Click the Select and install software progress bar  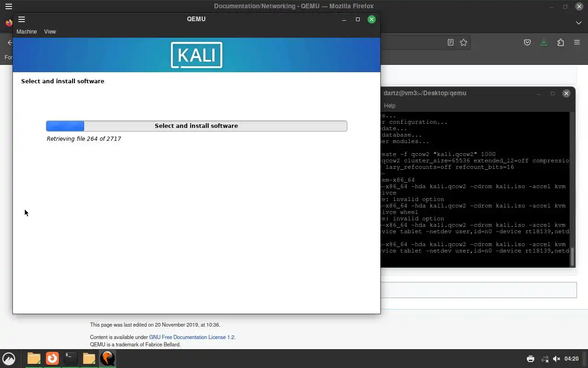pos(197,126)
